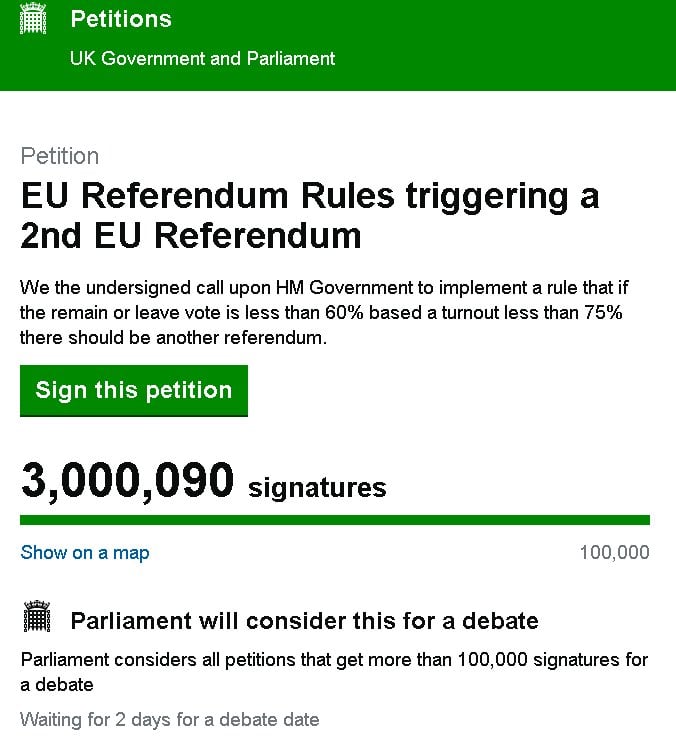This screenshot has height=739, width=676.
Task: Click the title line '2nd EU Referendum'
Action: [x=191, y=235]
